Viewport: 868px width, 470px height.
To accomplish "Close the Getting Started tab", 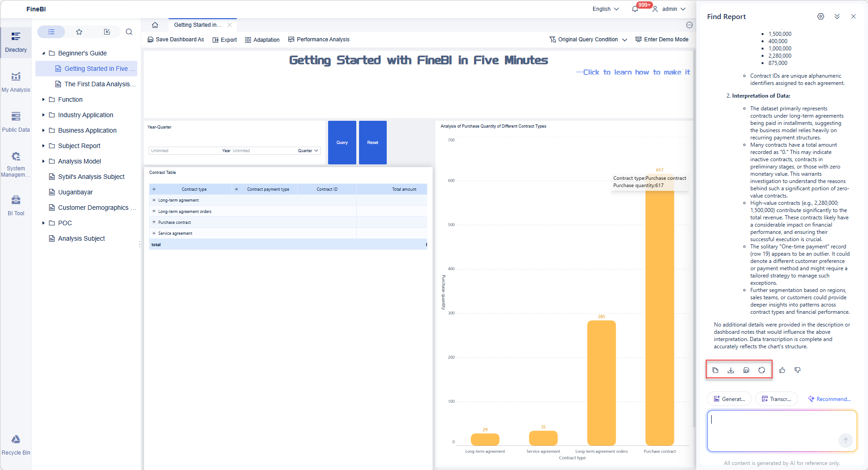I will pyautogui.click(x=229, y=25).
